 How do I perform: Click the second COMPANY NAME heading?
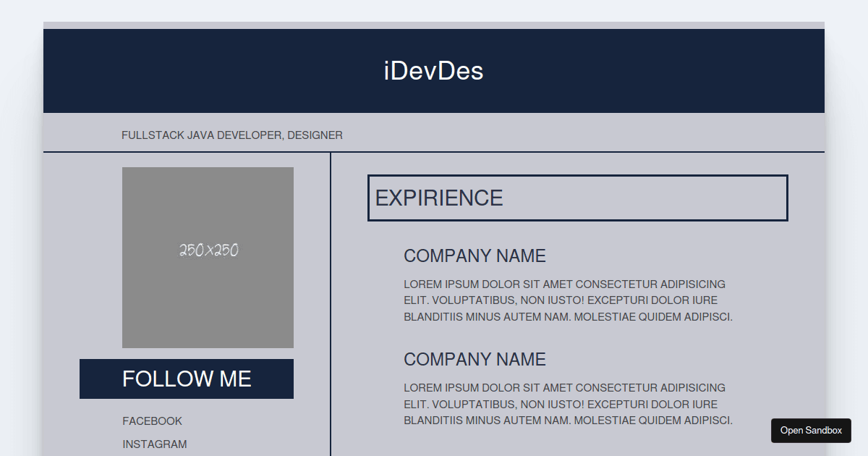click(475, 359)
